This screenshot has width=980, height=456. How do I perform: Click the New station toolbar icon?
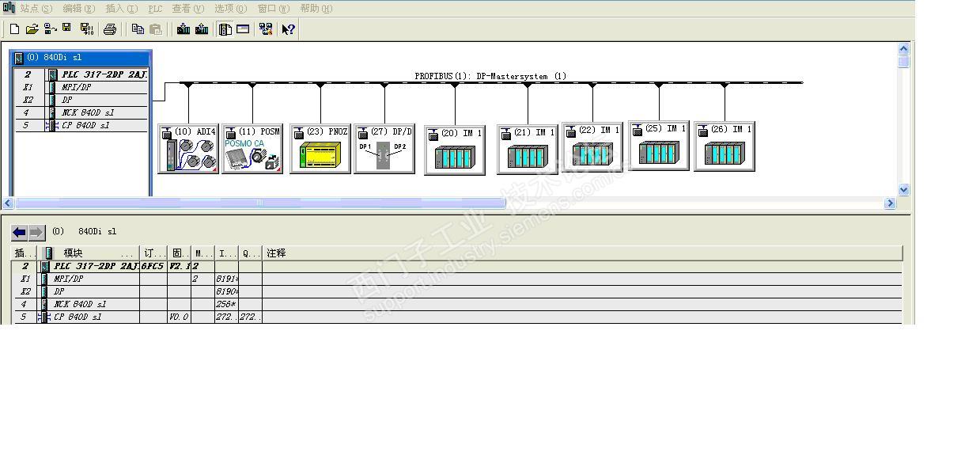pos(14,29)
